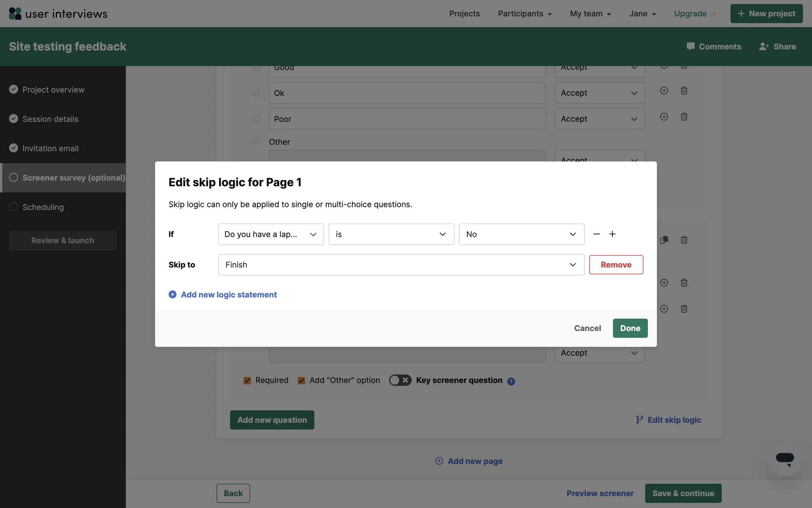The image size is (812, 508).
Task: Click the minus icon to remove condition
Action: (x=596, y=234)
